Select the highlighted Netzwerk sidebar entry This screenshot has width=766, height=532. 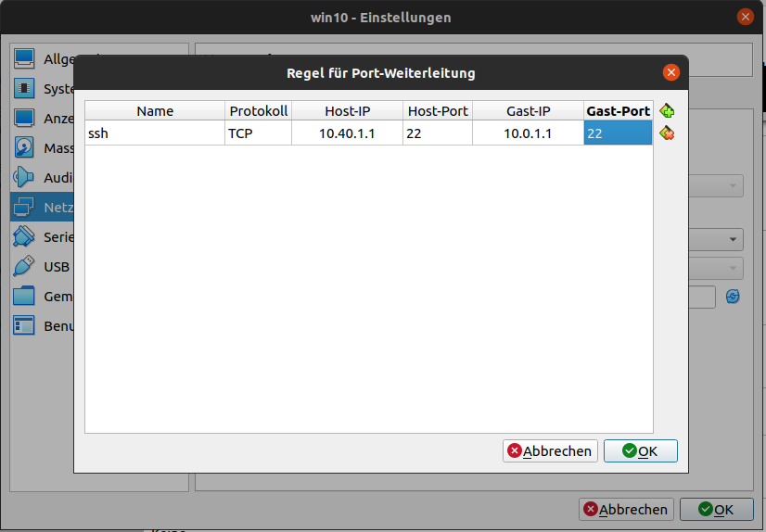pyautogui.click(x=42, y=207)
